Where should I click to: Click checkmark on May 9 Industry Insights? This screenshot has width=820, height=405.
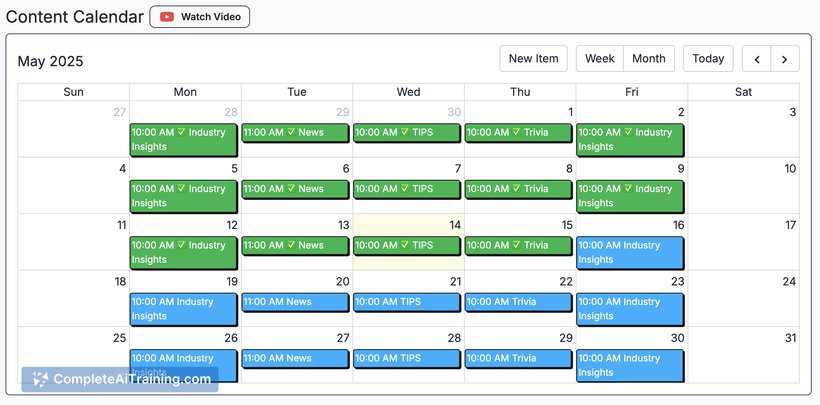(629, 188)
